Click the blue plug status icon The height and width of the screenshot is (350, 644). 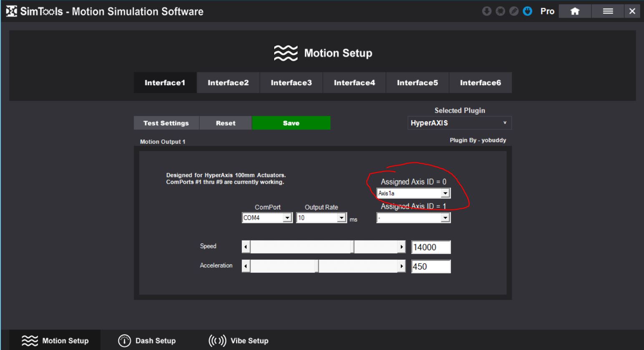(528, 11)
